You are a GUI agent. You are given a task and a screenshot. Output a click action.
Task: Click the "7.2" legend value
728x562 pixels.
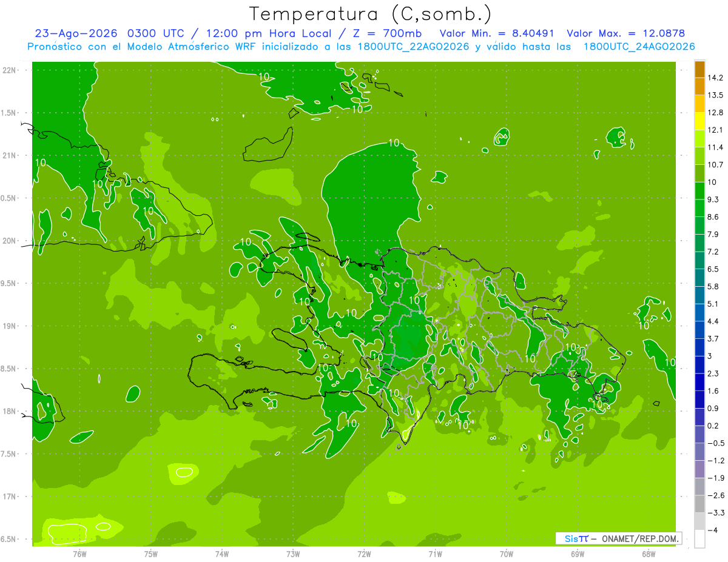713,252
